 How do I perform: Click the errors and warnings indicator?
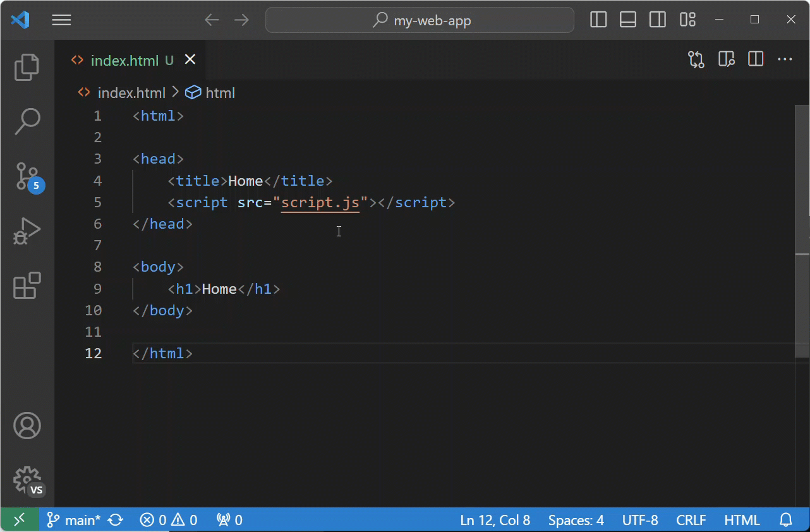tap(167, 519)
